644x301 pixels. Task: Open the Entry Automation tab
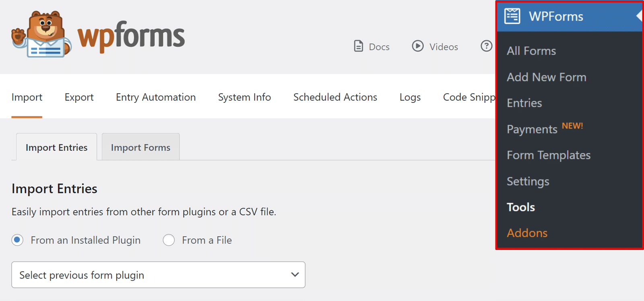coord(156,97)
